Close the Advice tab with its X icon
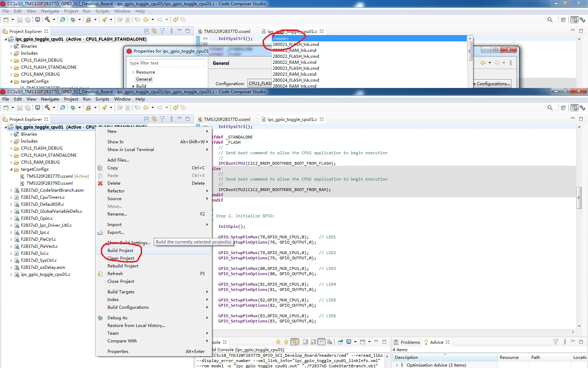The width and height of the screenshot is (588, 368). tap(448, 342)
